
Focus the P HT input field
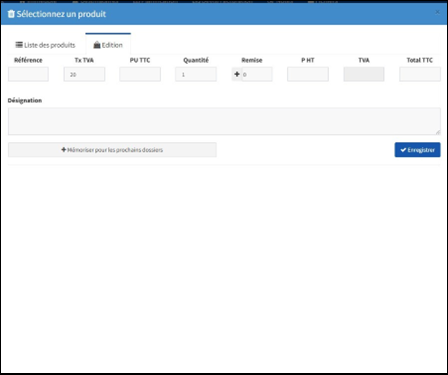(x=308, y=74)
